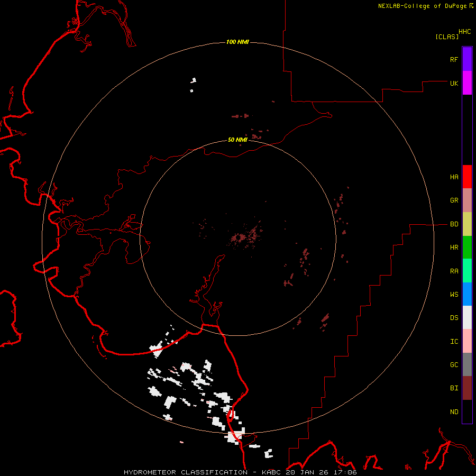The height and width of the screenshot is (476, 476).
Task: Click the BI legend label
Action: click(454, 388)
